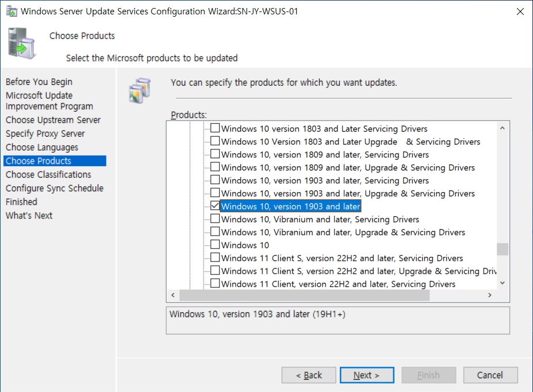Click the WSUS wizard title bar icon
The width and height of the screenshot is (533, 392).
click(11, 11)
